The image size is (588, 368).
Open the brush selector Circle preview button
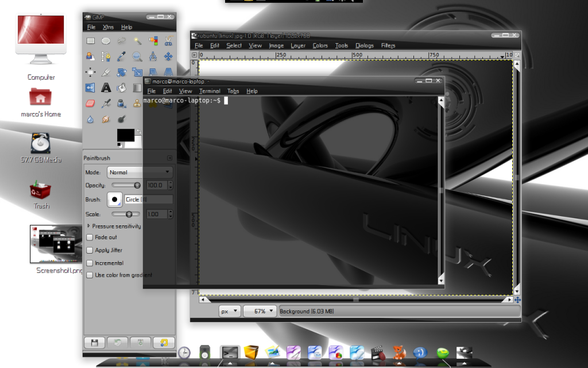(x=115, y=200)
